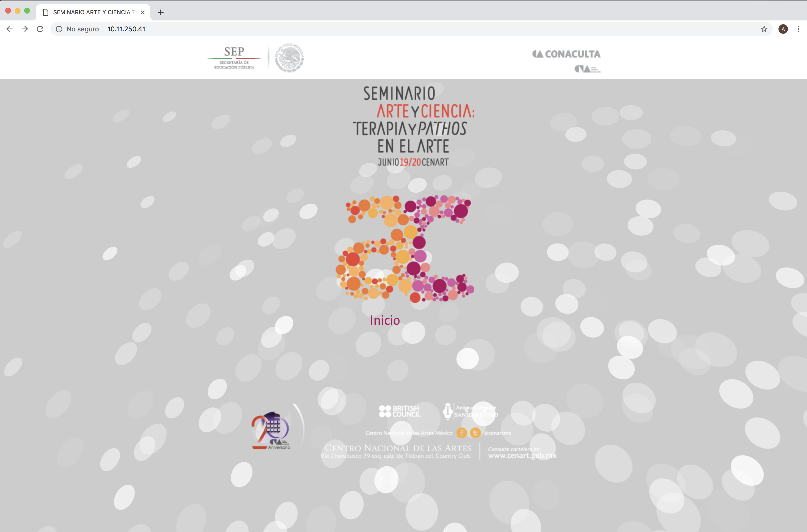Open the Twitter icon in the footer

(475, 433)
